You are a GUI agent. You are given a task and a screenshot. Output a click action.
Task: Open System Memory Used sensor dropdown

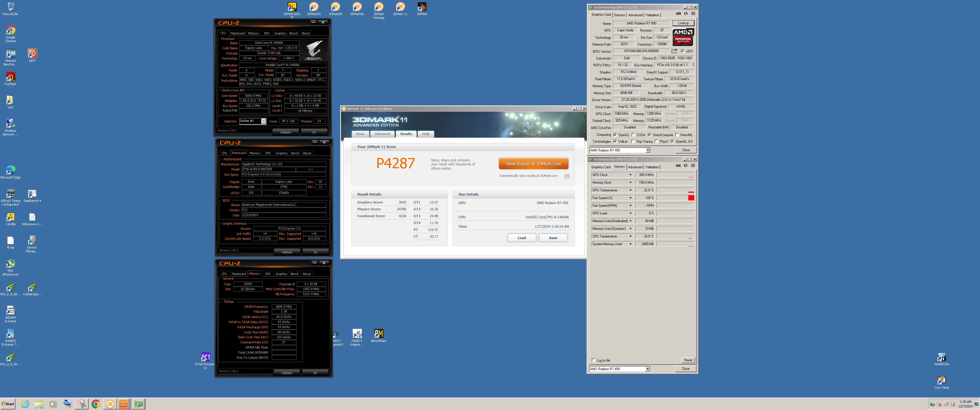630,244
